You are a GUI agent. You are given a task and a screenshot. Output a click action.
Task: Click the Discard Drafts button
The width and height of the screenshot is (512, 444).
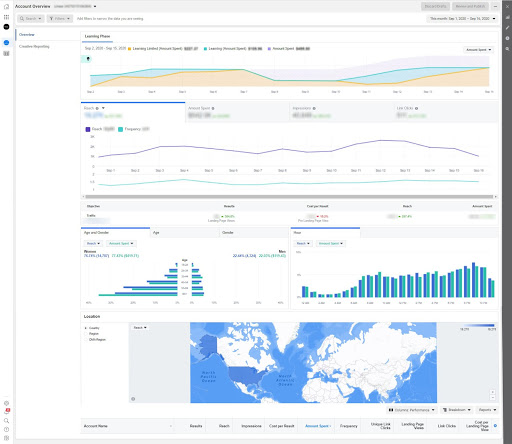coord(435,6)
